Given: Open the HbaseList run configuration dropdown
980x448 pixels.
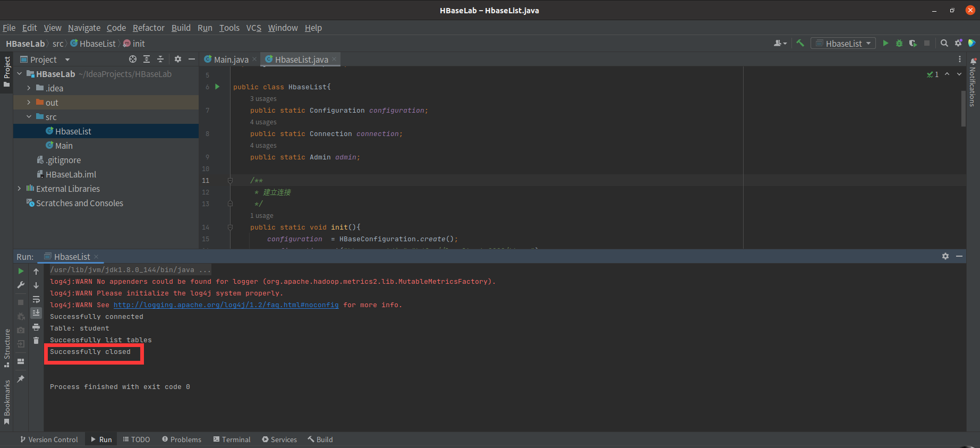Looking at the screenshot, I should [843, 43].
